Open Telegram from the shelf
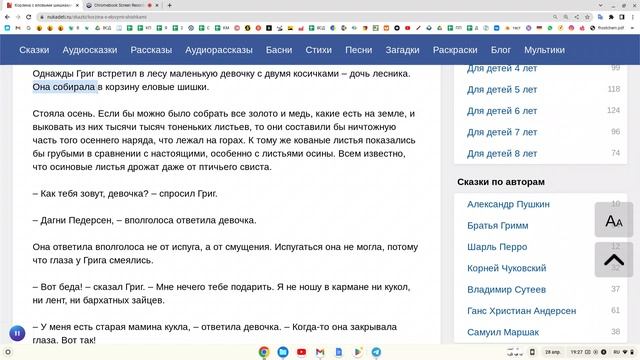The image size is (640, 360). [376, 352]
